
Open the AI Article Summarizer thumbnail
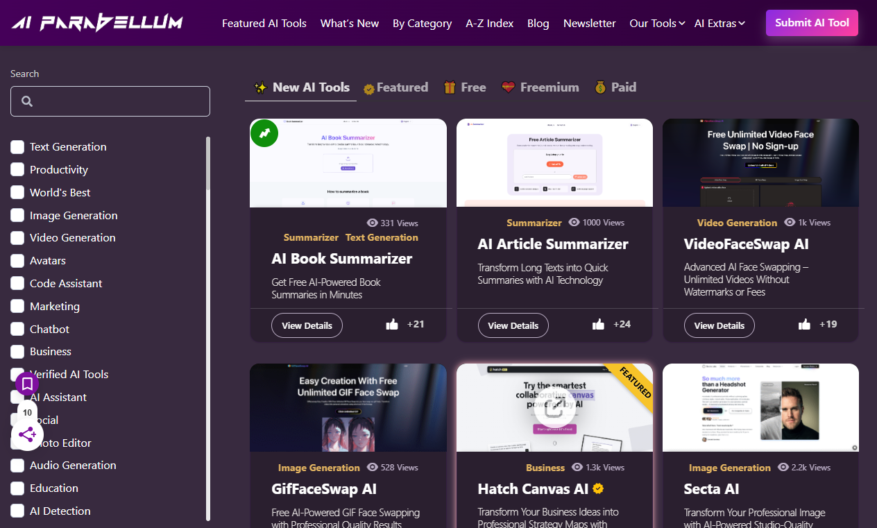pos(554,163)
